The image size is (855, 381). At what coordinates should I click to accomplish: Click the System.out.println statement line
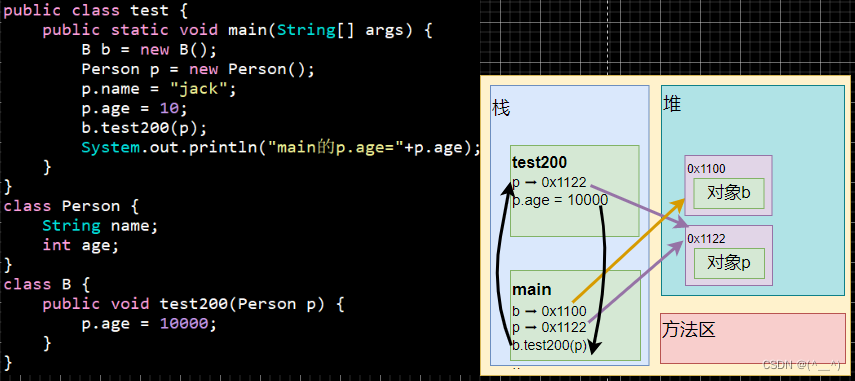pyautogui.click(x=281, y=148)
